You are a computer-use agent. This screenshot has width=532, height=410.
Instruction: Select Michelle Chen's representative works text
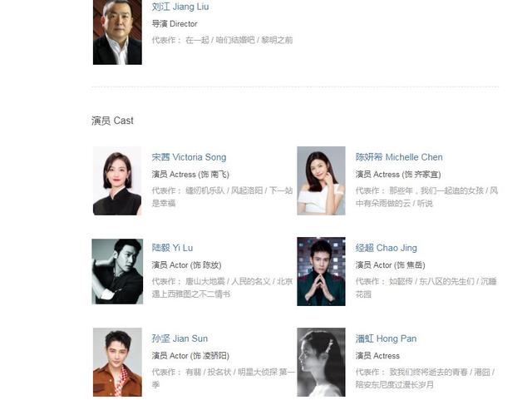point(426,197)
